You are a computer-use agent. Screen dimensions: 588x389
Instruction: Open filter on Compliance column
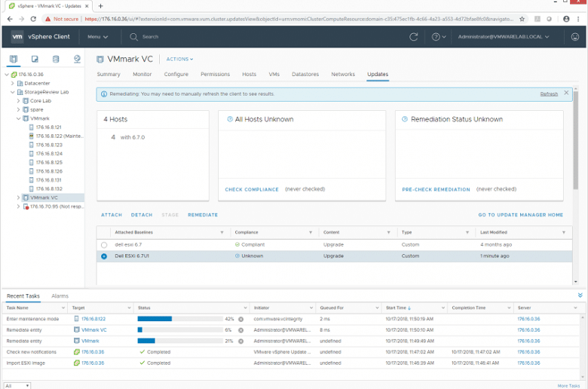[x=311, y=233]
